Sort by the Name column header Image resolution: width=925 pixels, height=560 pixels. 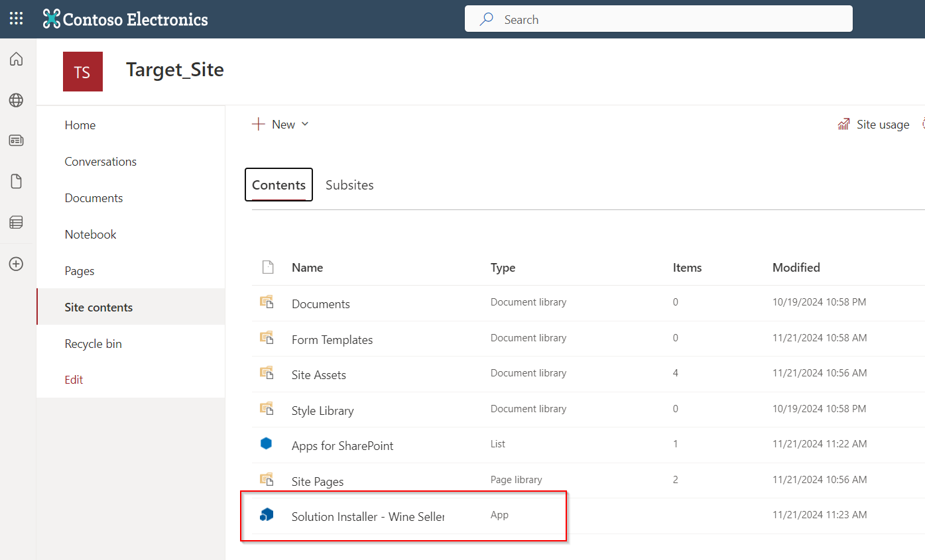tap(308, 268)
